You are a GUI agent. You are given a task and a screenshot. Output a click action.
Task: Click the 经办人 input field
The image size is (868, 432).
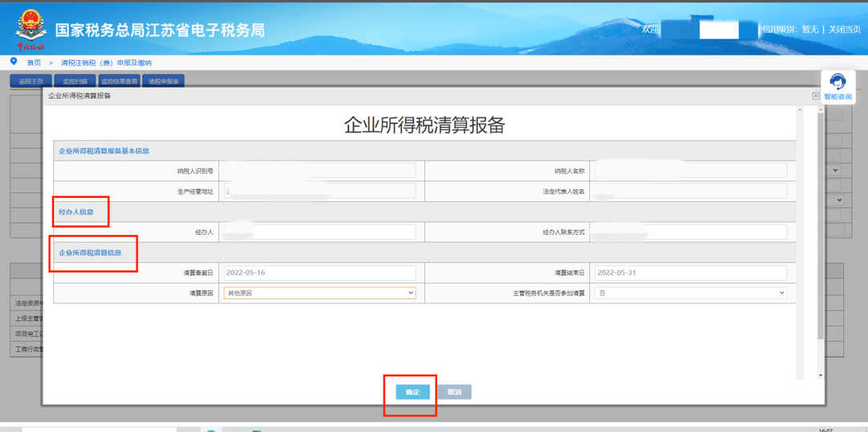tap(320, 232)
